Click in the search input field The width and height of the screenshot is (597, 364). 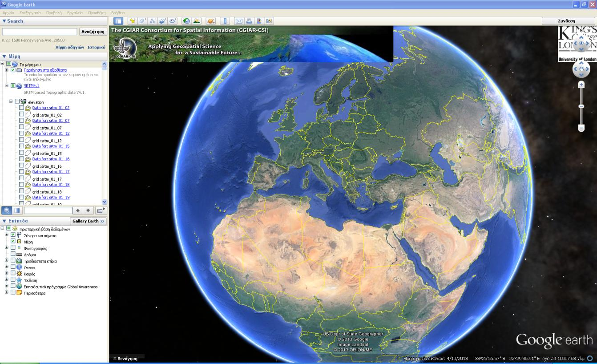[40, 32]
